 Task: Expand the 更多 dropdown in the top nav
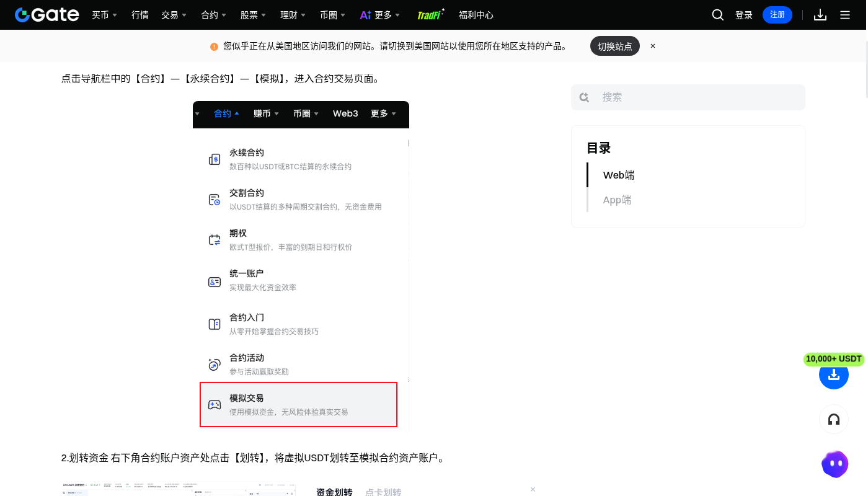[387, 15]
